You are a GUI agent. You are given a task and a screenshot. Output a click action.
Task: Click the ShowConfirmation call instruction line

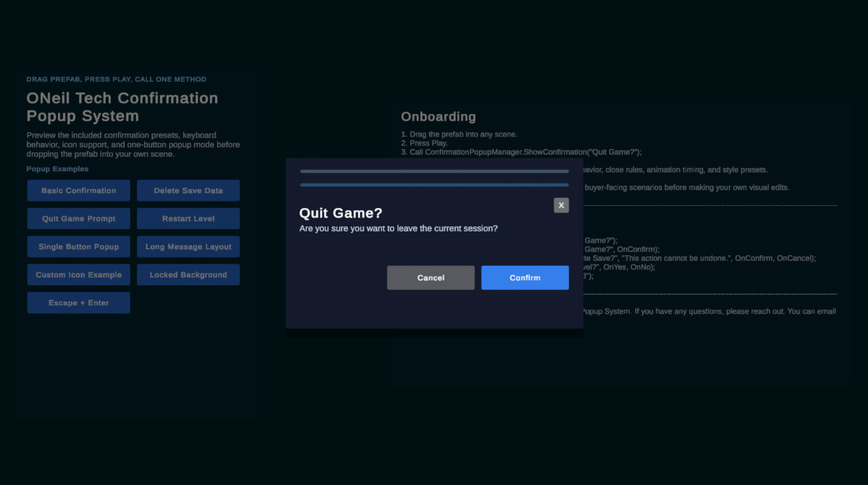coord(522,152)
